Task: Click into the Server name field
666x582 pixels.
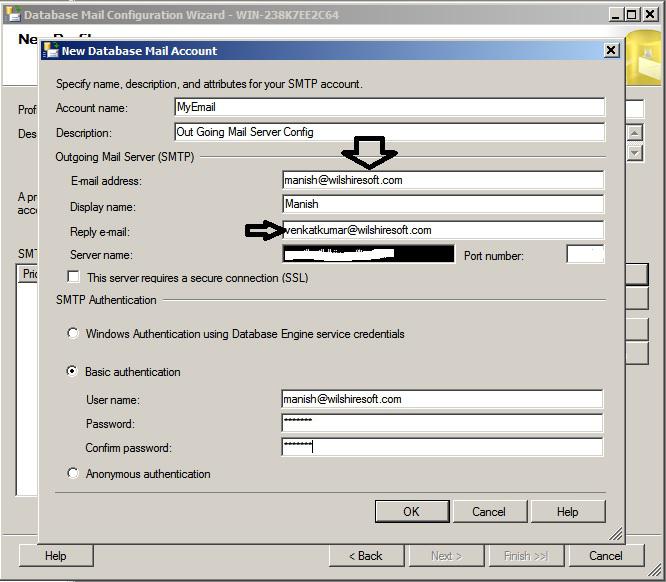Action: pyautogui.click(x=368, y=254)
